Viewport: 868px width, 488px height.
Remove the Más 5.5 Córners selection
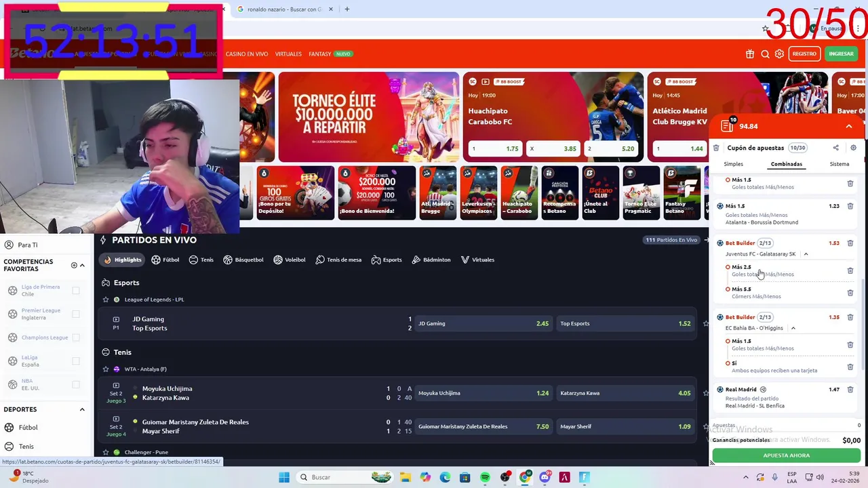click(850, 293)
